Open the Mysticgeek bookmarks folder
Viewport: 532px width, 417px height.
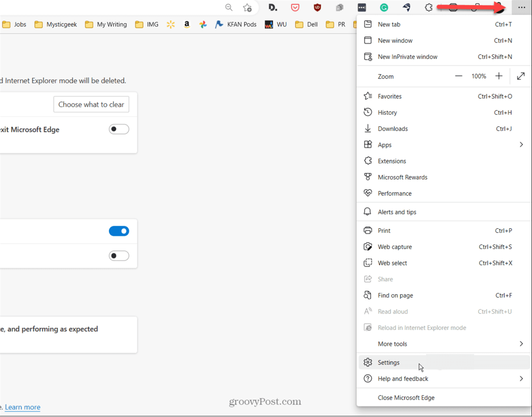pyautogui.click(x=56, y=24)
